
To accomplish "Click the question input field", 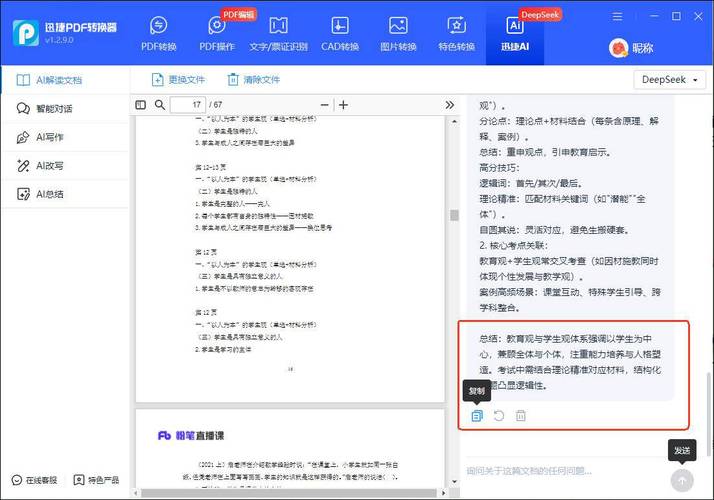I will click(565, 471).
